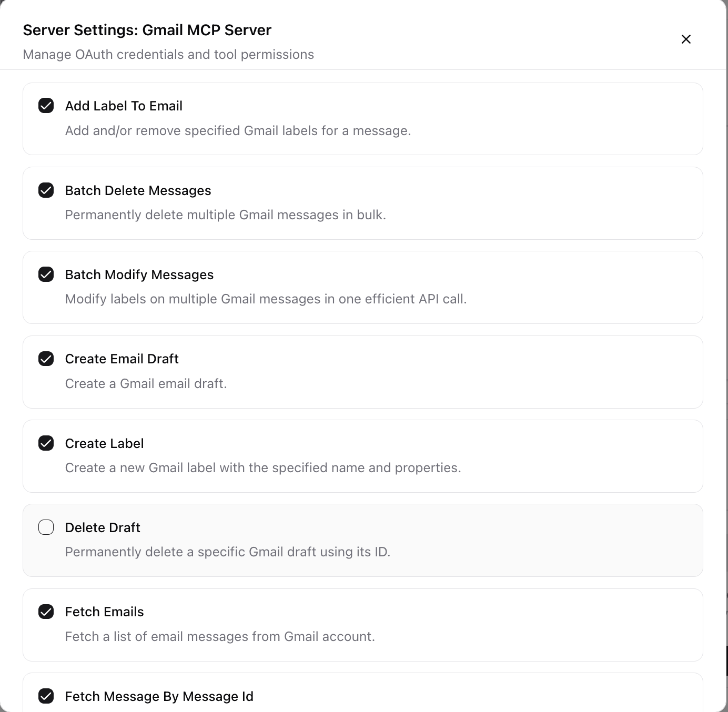Disable the Create Email Draft tool
728x712 pixels.
point(46,358)
